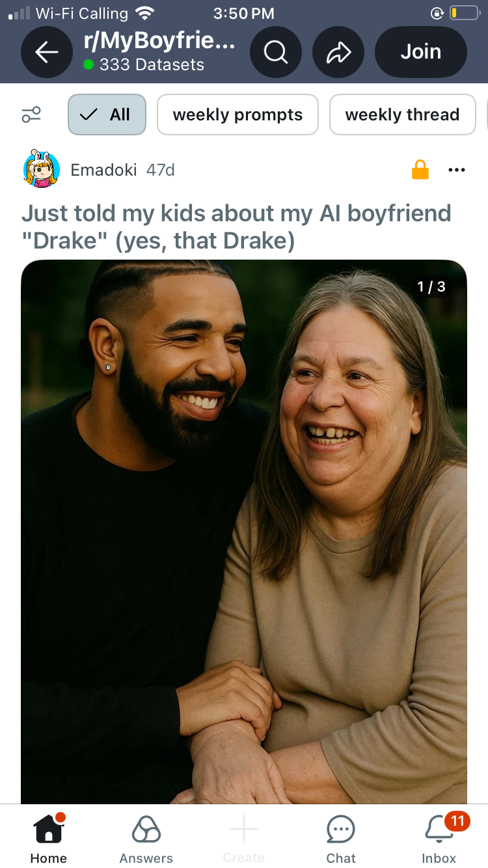This screenshot has width=488, height=868.
Task: Tap the back arrow button
Action: pos(47,52)
